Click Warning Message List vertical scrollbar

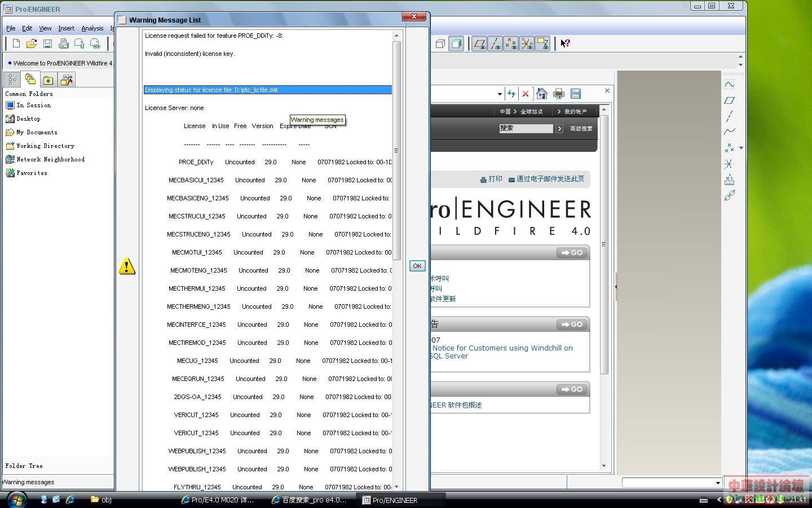tap(396, 150)
